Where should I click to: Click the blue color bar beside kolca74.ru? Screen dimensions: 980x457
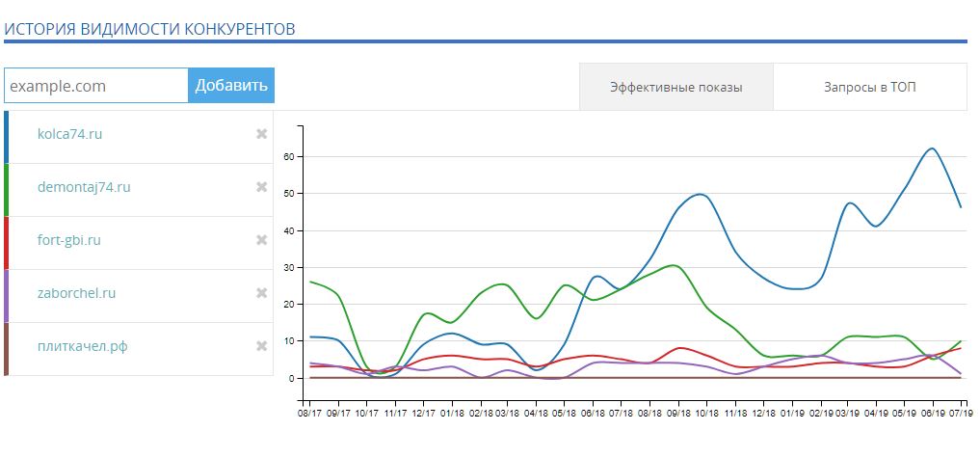7,137
